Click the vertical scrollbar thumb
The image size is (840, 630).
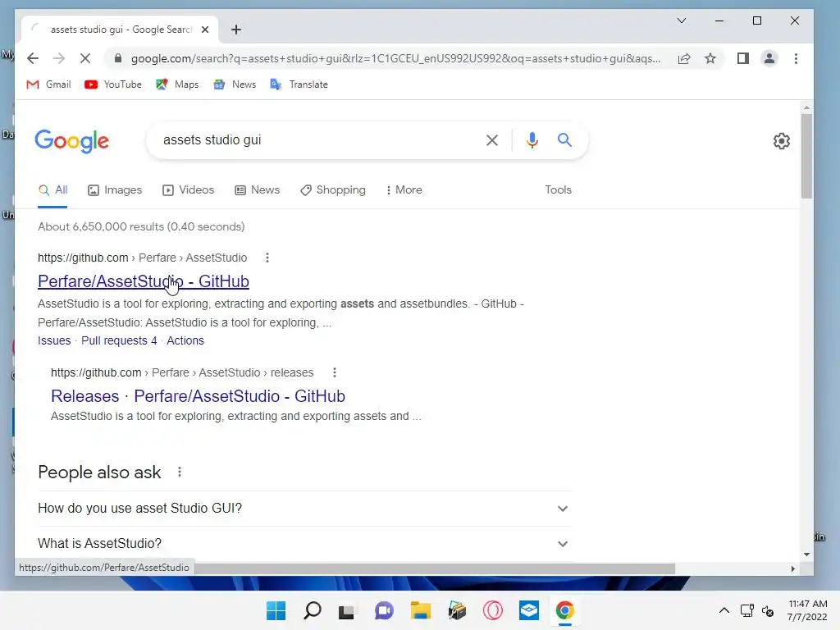point(806,156)
